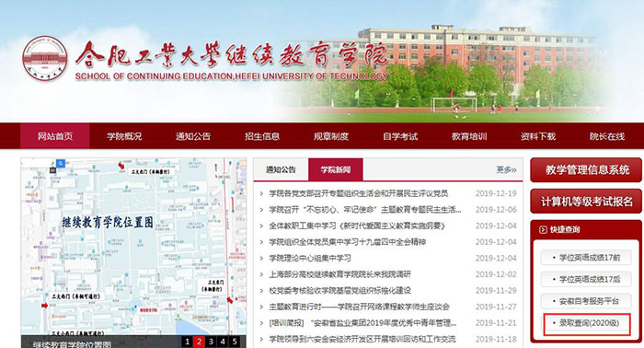Open the 院长在线 menu item
Viewport: 644px width, 348px height.
click(607, 136)
